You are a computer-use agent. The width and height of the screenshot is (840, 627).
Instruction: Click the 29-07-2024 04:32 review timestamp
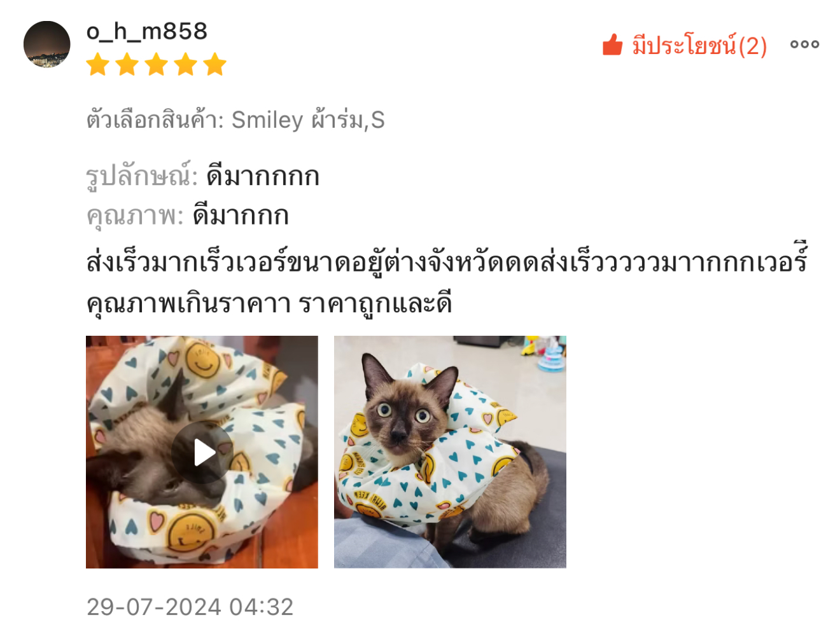pos(190,607)
